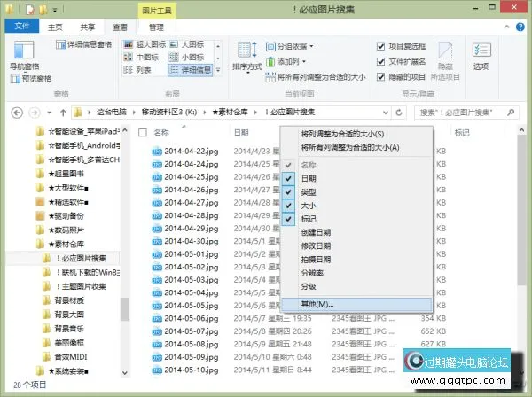The width and height of the screenshot is (532, 397).
Task: Open 选项 folder options
Action: [481, 56]
